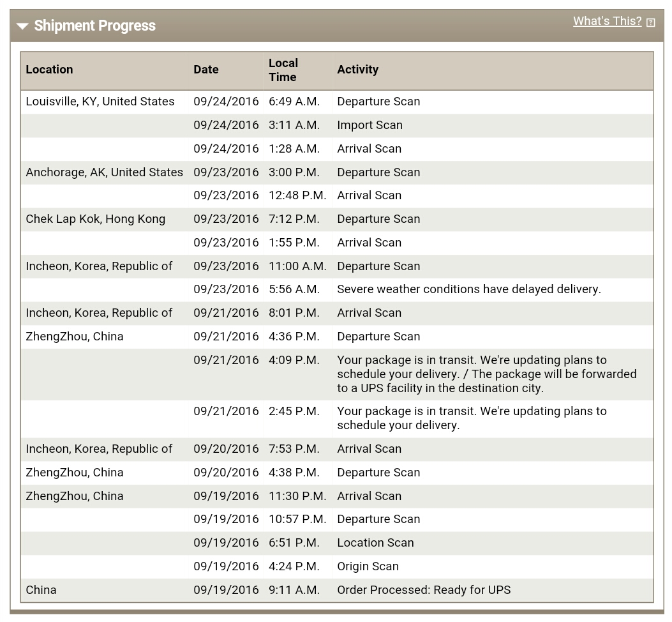Click the 6:49 A.M. Departure Scan time
The width and height of the screenshot is (672, 622).
point(294,102)
